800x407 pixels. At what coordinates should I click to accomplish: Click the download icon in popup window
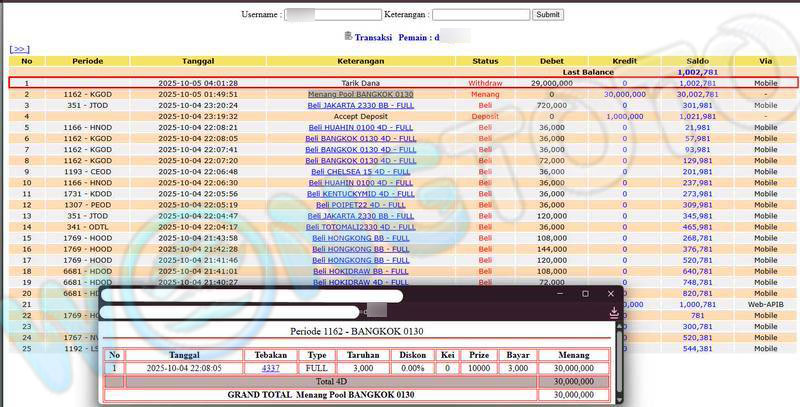614,312
